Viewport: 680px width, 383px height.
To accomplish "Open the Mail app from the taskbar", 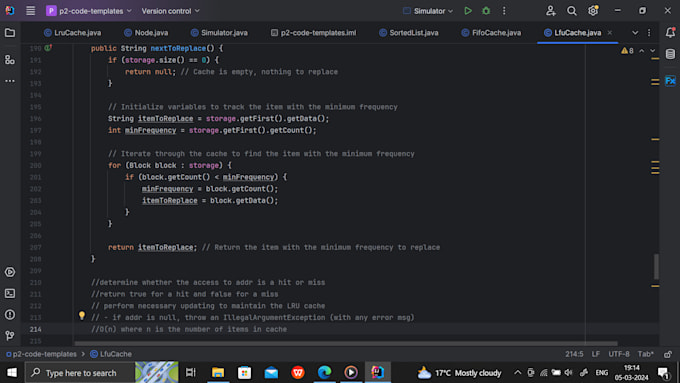I will (271, 373).
